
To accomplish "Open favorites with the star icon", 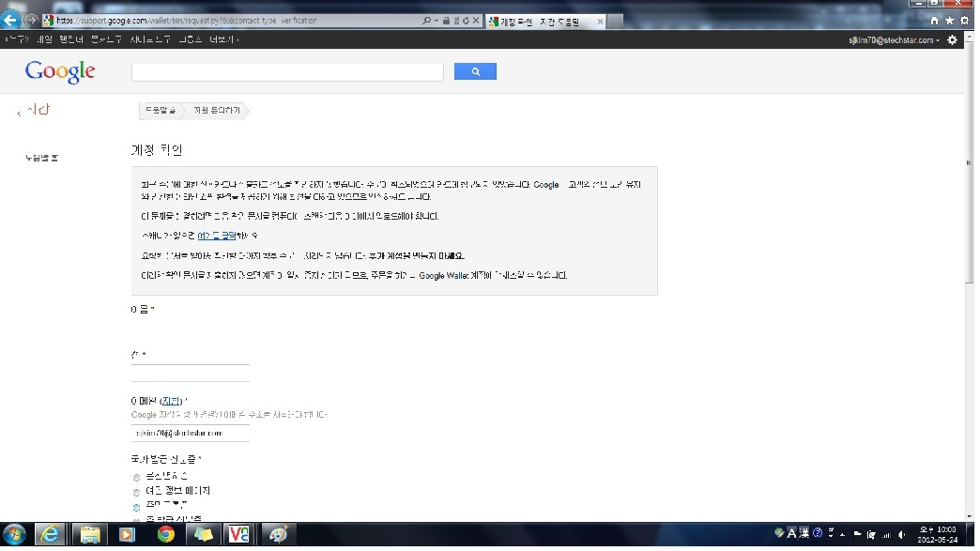I will pos(949,21).
